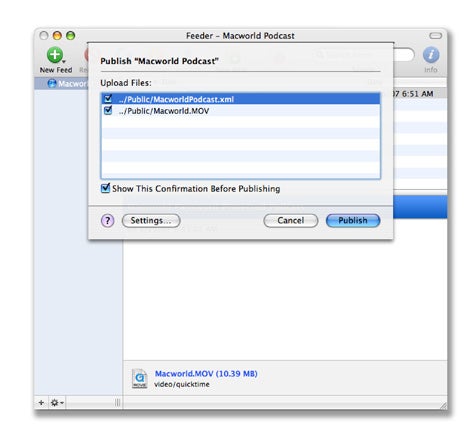
Task: Click the toolbar toggle pill in title bar
Action: (x=435, y=36)
